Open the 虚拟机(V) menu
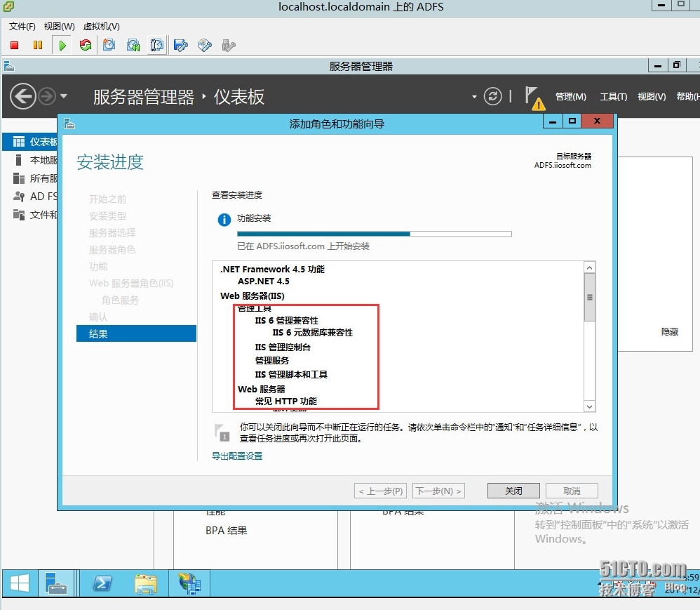This screenshot has width=700, height=610. pyautogui.click(x=101, y=27)
